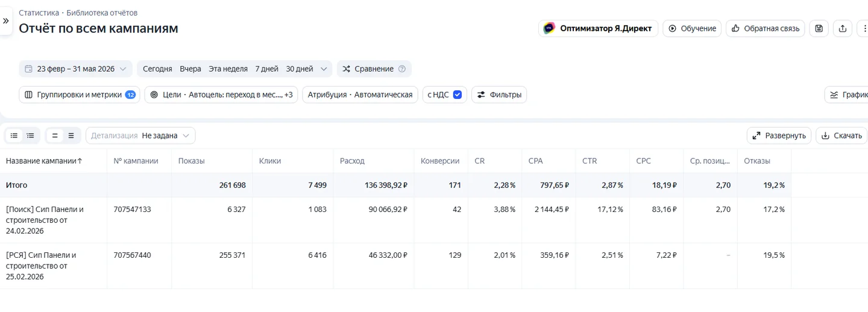The image size is (868, 312).
Task: Open Группировки и метрики settings
Action: tap(80, 95)
